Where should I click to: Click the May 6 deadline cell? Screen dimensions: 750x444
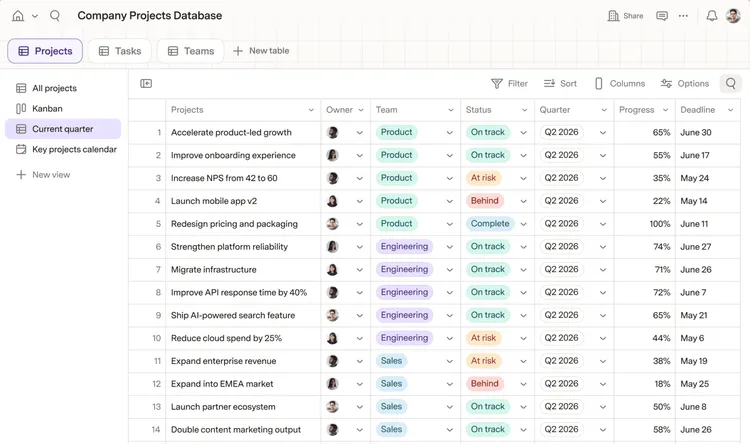(x=707, y=338)
